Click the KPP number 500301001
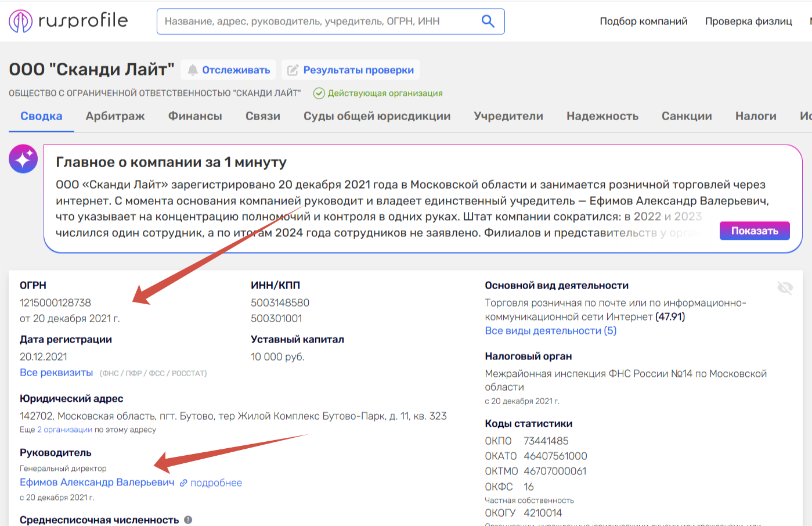The image size is (812, 526). [276, 319]
